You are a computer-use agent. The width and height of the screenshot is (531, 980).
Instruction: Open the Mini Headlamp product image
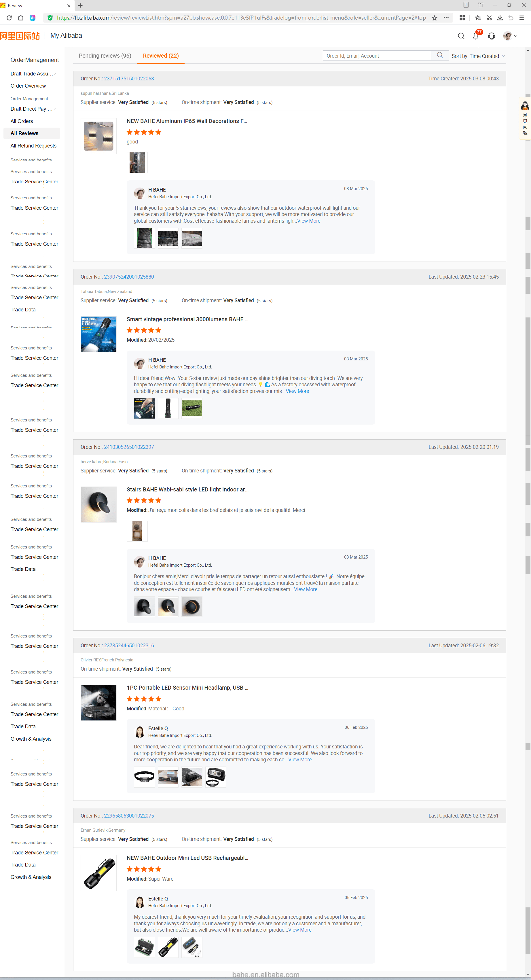click(98, 703)
